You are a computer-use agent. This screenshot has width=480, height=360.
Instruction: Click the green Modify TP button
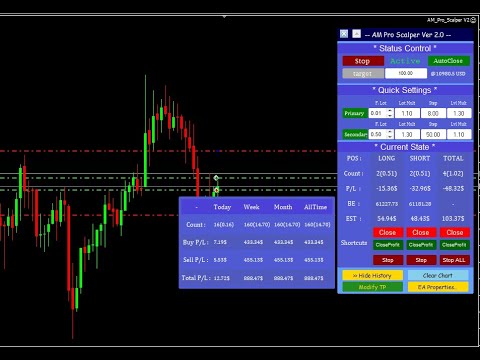pos(373,287)
